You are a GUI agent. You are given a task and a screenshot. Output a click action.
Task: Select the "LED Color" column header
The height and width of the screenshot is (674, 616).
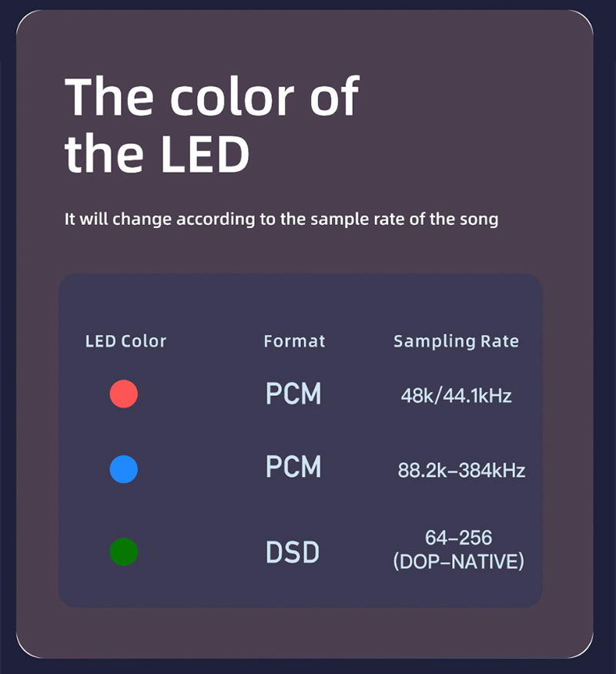click(126, 340)
